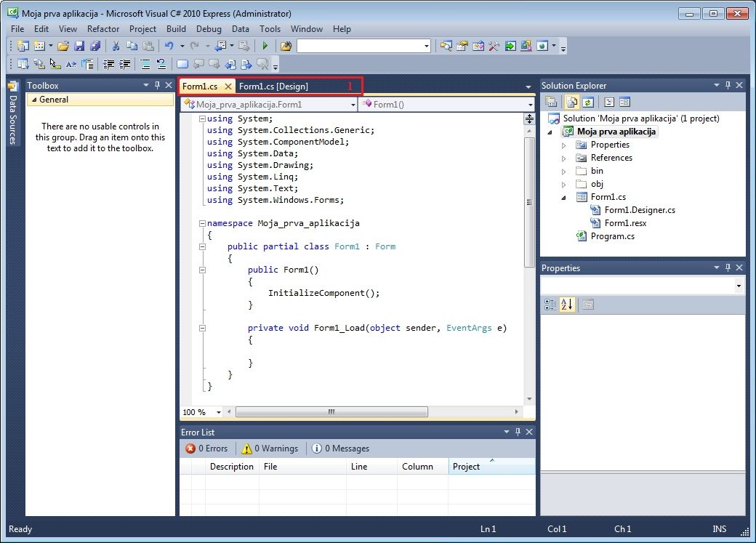Click the Undo arrow icon
Screen dimensions: 756x543
(169, 46)
